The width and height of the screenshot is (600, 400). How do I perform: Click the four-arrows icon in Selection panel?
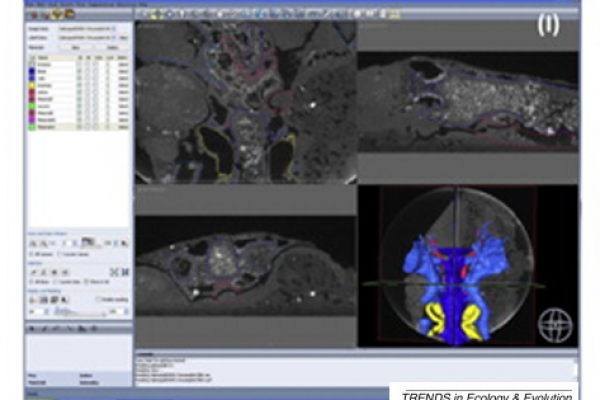click(x=112, y=271)
